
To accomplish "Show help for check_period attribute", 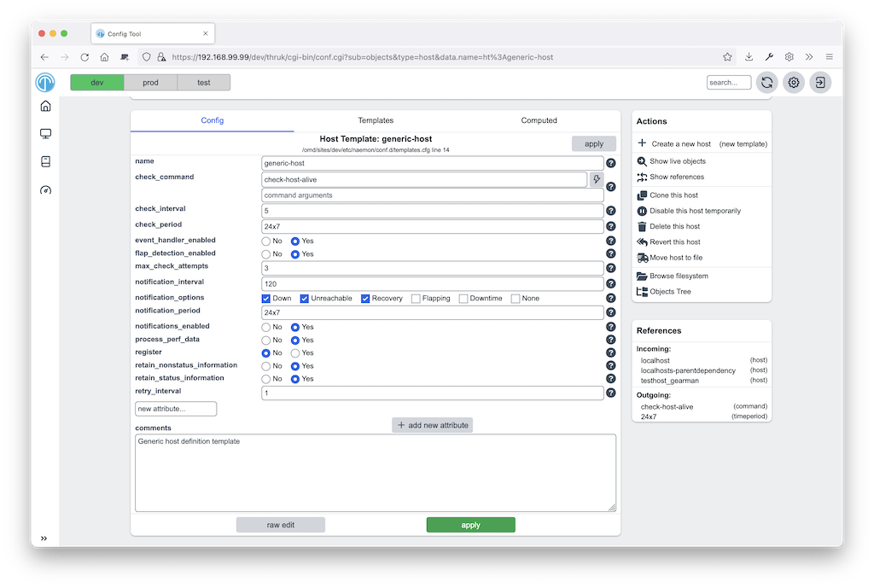I will click(611, 226).
